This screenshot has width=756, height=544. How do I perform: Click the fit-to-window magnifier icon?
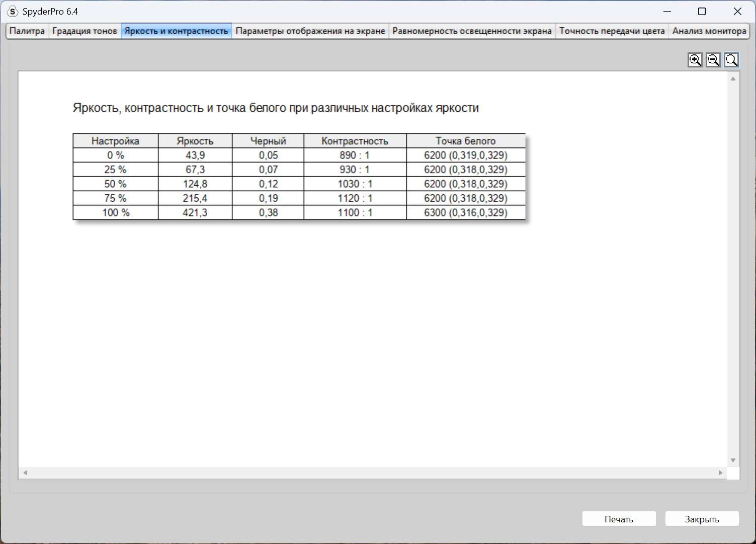731,60
